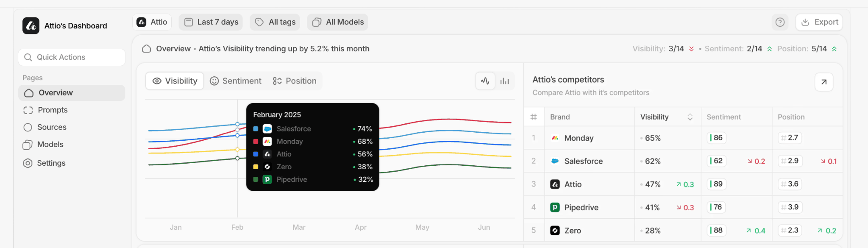The height and width of the screenshot is (248, 868).
Task: Select the Visibility chart toggle
Action: click(175, 81)
